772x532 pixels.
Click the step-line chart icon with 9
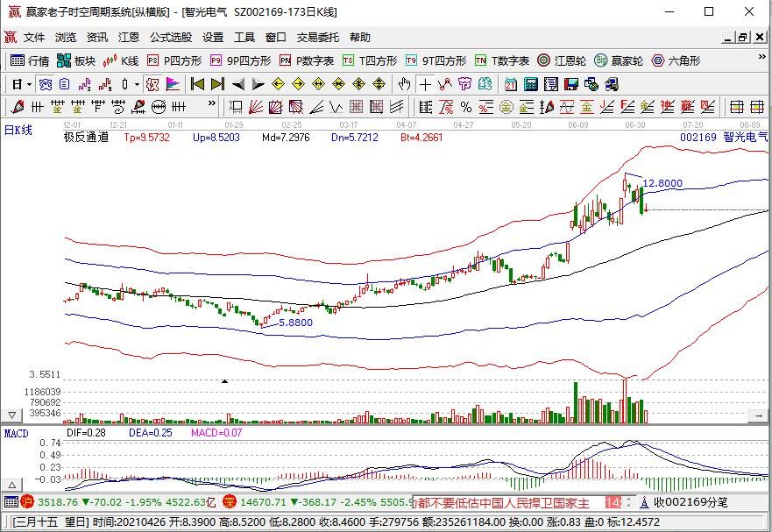[105, 84]
